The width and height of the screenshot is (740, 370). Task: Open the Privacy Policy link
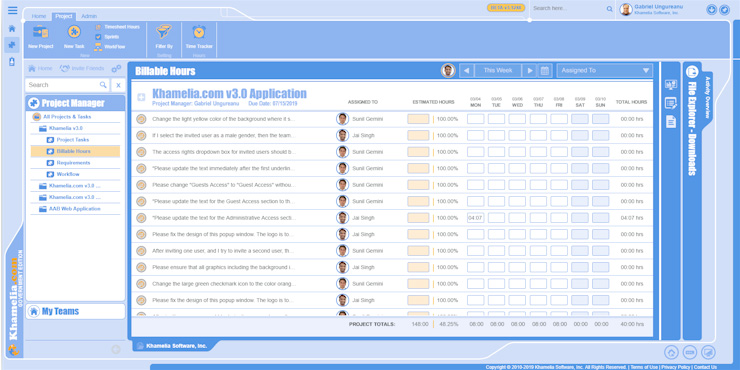click(x=675, y=367)
